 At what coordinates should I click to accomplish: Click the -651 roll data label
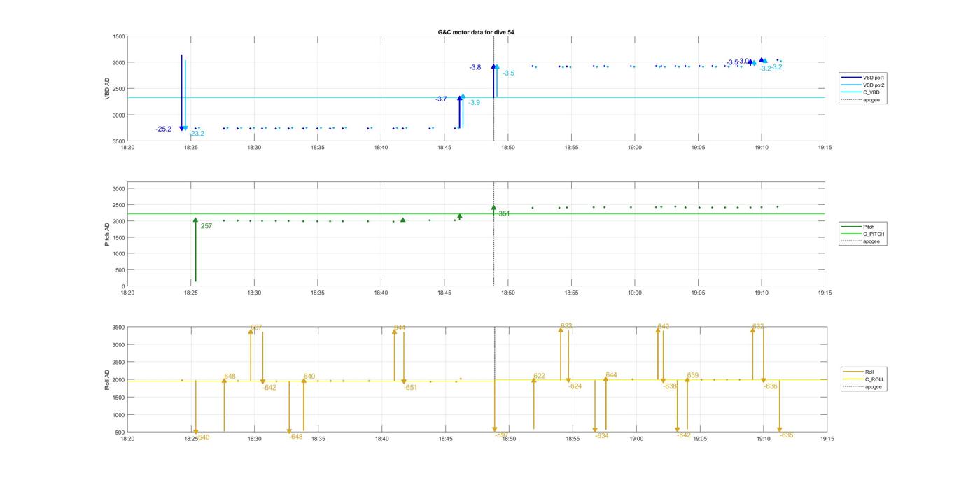(410, 387)
